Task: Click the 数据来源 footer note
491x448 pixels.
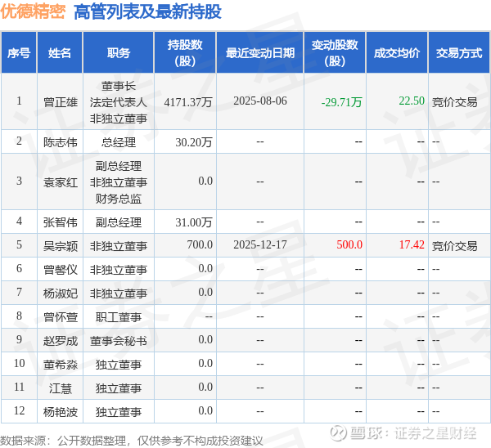Action: 132,441
